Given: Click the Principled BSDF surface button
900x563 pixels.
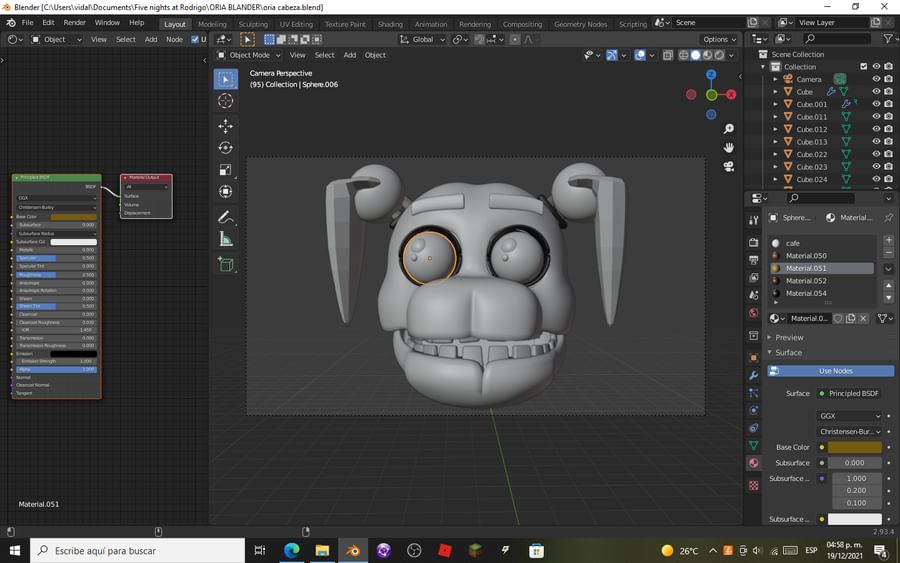Looking at the screenshot, I should (849, 393).
